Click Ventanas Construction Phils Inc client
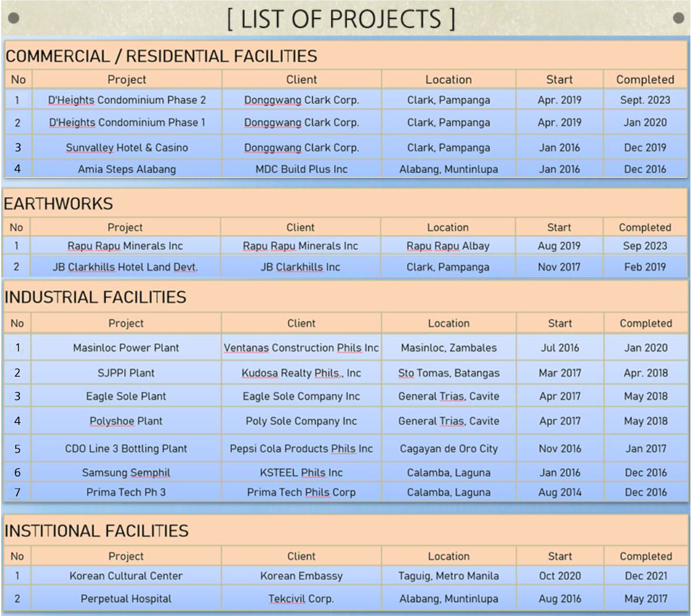 tap(301, 348)
